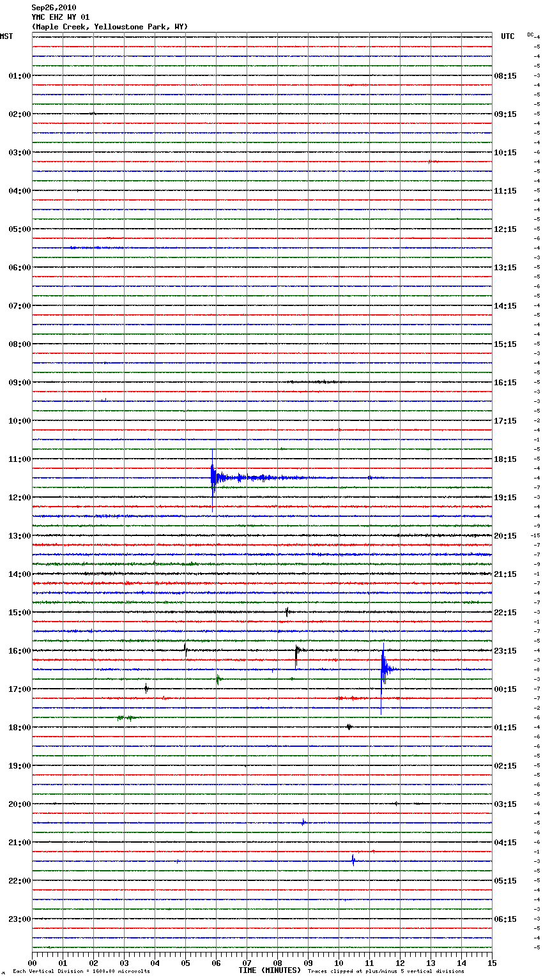Select the 23:00 MST time label
Screen dimensions: 543x980
[19, 919]
